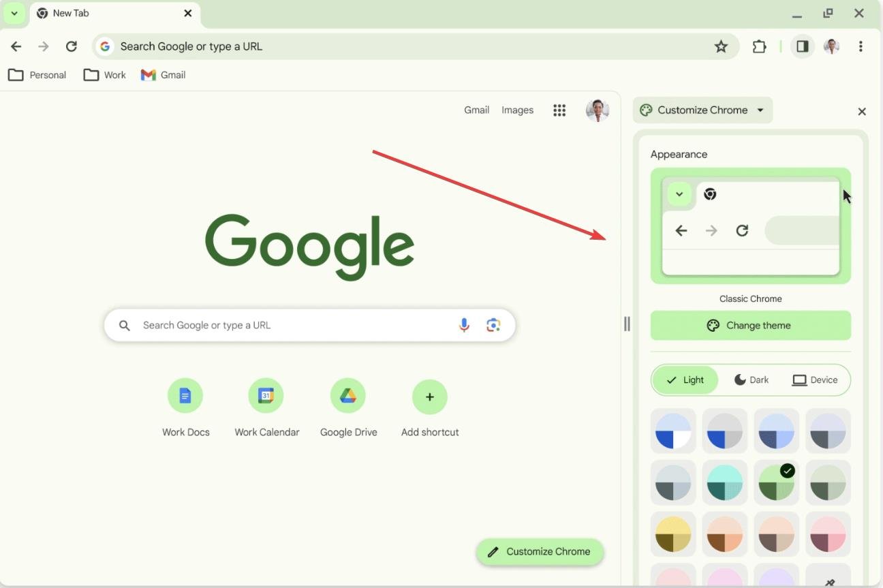Choose the selected green color swatch

[x=777, y=482]
